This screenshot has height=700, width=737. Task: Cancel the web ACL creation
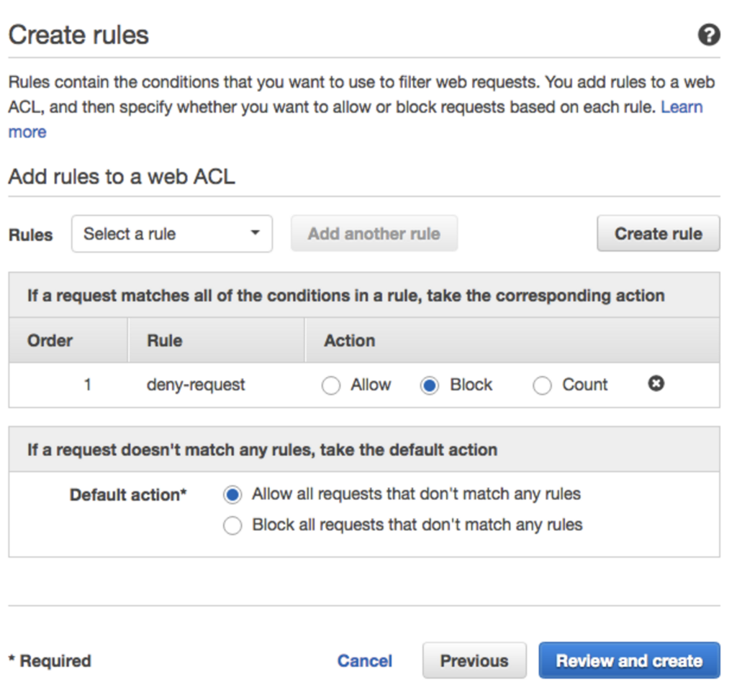tap(365, 661)
